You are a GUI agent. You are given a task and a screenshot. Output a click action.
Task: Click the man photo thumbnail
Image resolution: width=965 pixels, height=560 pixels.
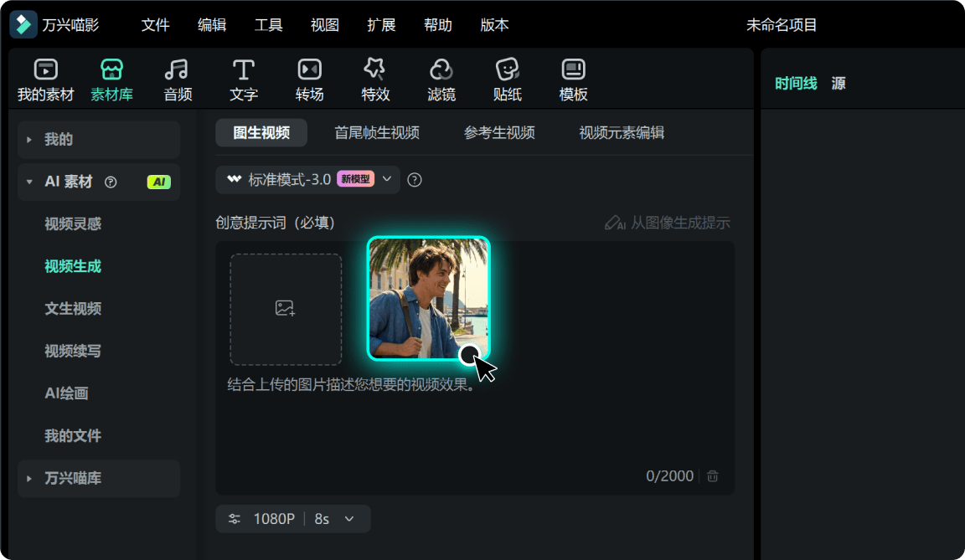428,298
